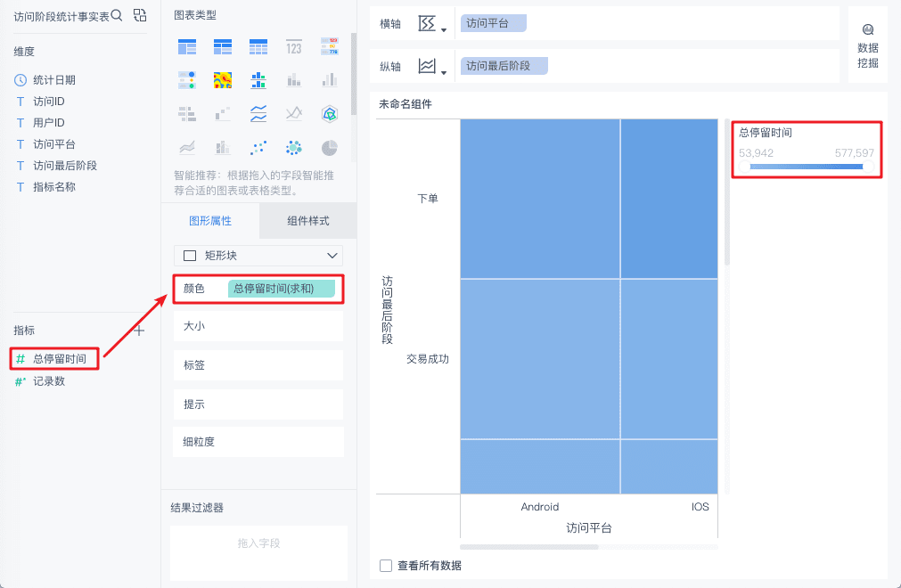Select the 用户ID dimension field
The image size is (901, 588).
[x=49, y=122]
